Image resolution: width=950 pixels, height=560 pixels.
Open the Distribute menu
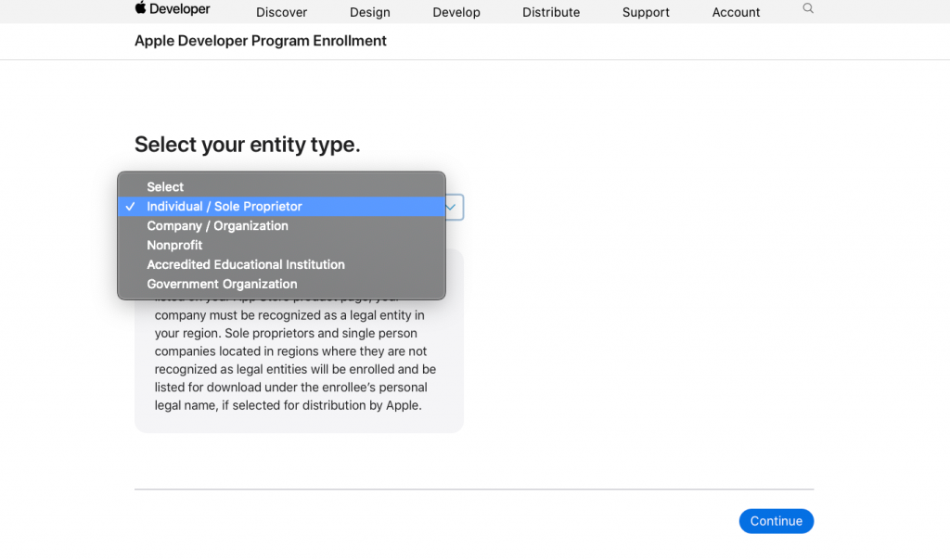(x=551, y=12)
